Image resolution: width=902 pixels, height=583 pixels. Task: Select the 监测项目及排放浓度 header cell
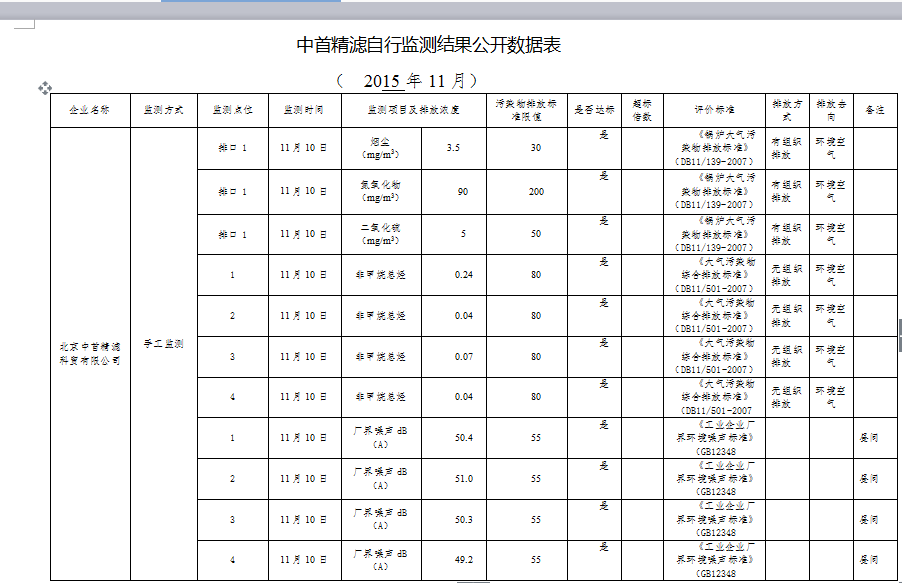click(x=414, y=110)
